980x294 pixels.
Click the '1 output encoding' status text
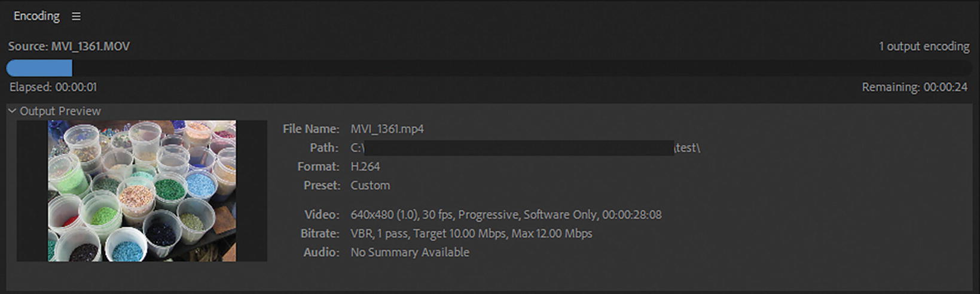click(924, 46)
